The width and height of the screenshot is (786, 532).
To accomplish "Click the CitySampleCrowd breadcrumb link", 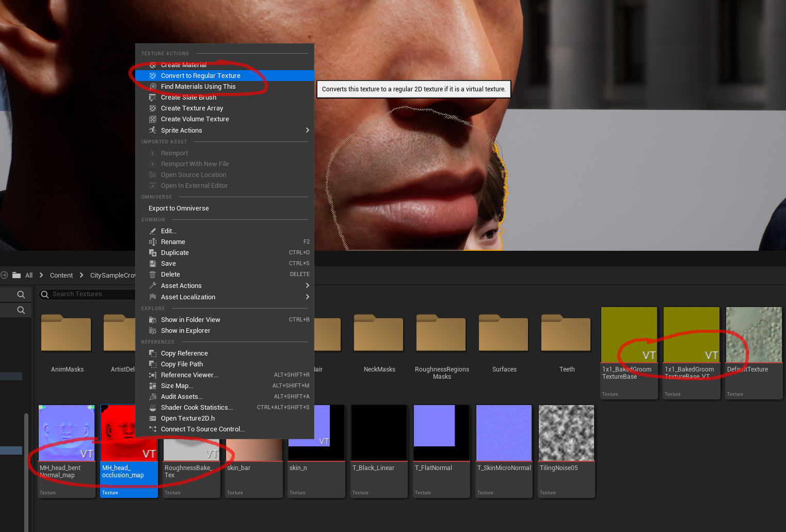I will (113, 276).
